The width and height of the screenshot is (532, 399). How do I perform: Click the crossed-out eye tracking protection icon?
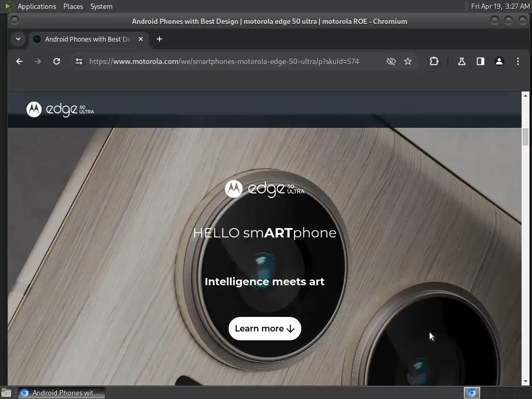[x=391, y=61]
